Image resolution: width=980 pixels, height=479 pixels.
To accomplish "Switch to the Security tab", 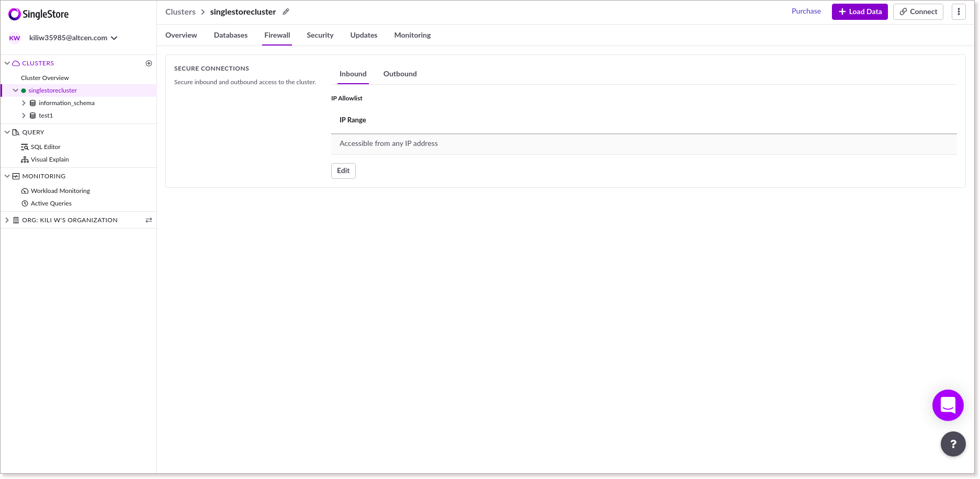I will (x=320, y=35).
